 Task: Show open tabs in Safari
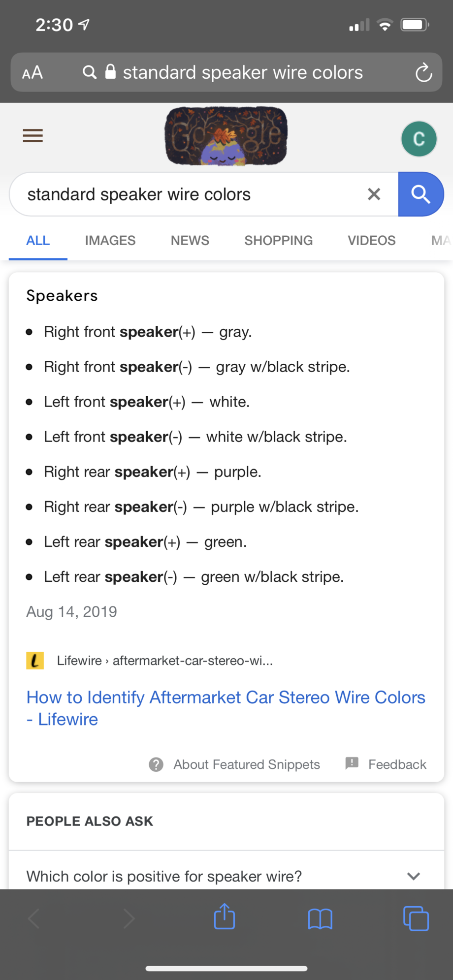click(416, 918)
